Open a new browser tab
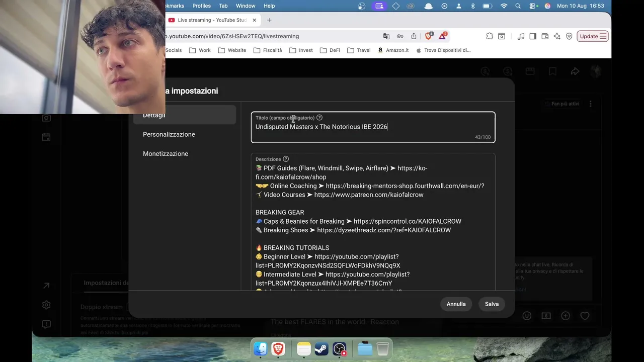This screenshot has height=362, width=644. pyautogui.click(x=269, y=20)
